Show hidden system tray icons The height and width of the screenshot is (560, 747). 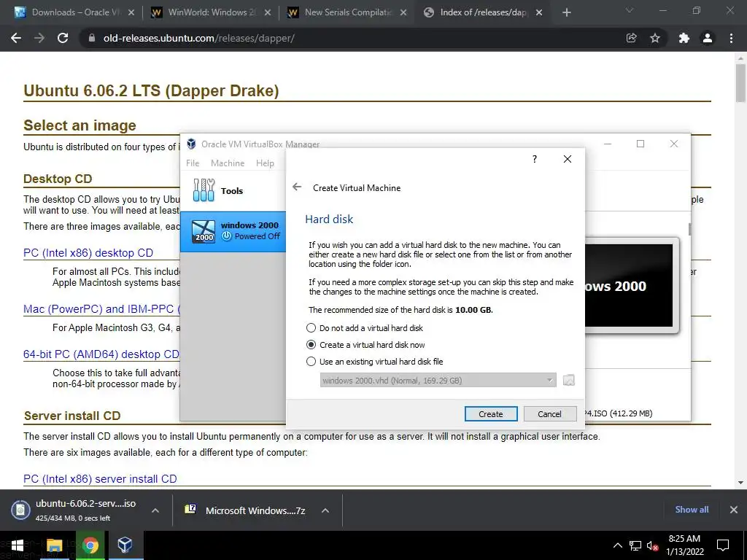point(617,545)
